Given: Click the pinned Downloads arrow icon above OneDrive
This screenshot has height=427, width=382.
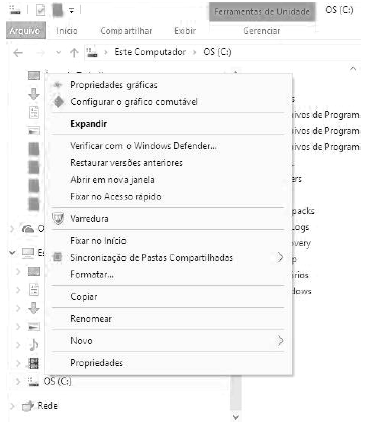Looking at the screenshot, I should [34, 94].
